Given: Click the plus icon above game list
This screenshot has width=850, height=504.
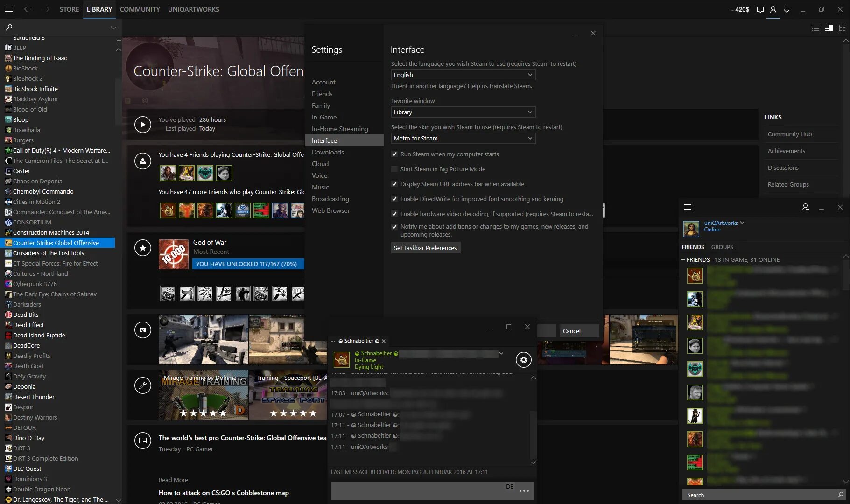Looking at the screenshot, I should (119, 41).
